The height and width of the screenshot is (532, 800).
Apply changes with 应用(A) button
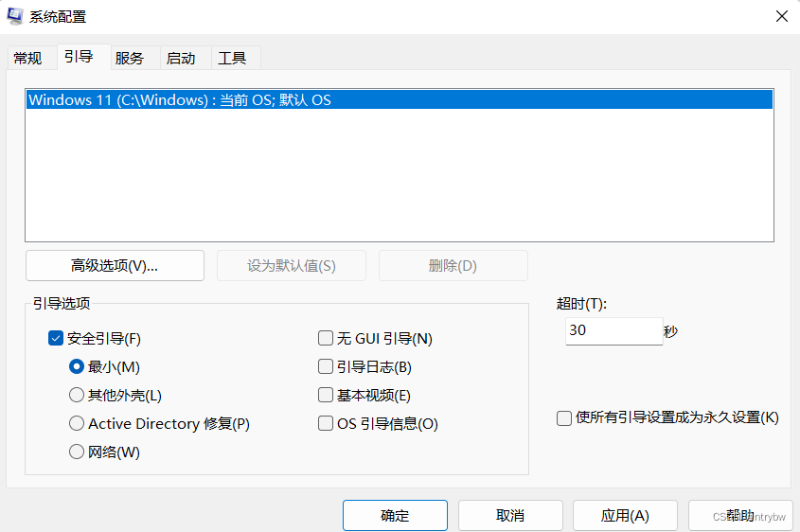coord(625,516)
